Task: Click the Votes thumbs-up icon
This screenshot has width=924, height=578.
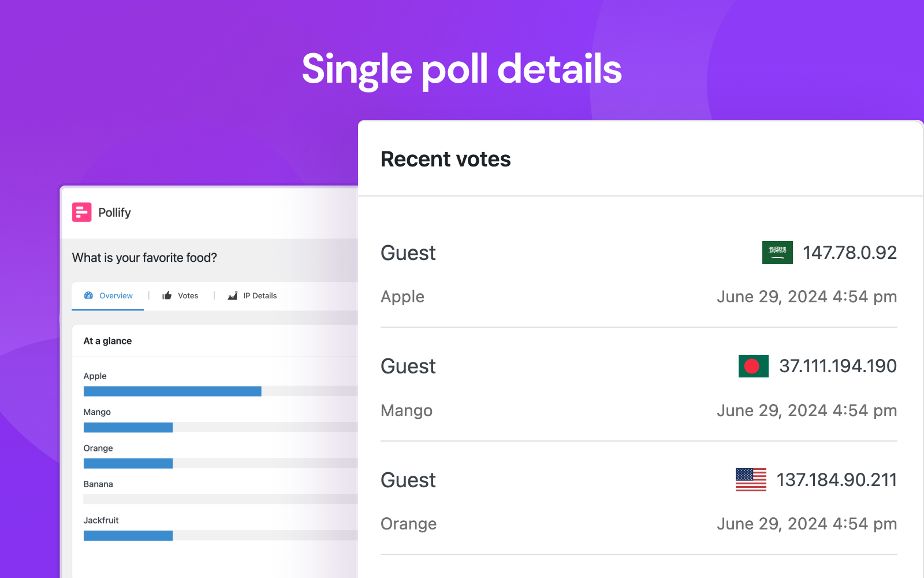Action: [167, 295]
